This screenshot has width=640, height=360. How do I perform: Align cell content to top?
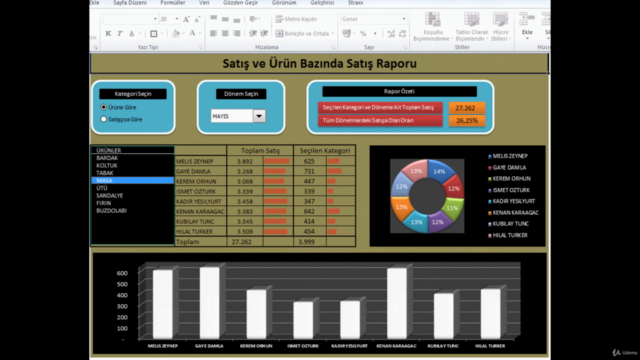[x=213, y=19]
